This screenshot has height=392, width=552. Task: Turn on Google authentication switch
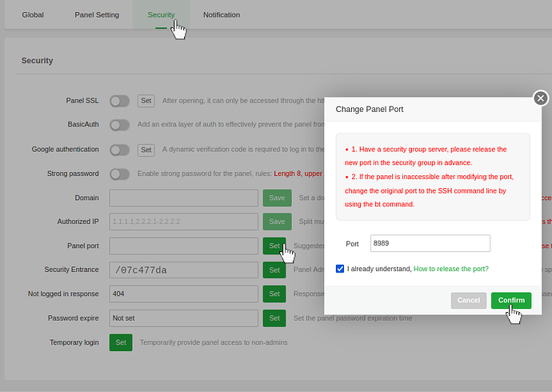point(119,150)
